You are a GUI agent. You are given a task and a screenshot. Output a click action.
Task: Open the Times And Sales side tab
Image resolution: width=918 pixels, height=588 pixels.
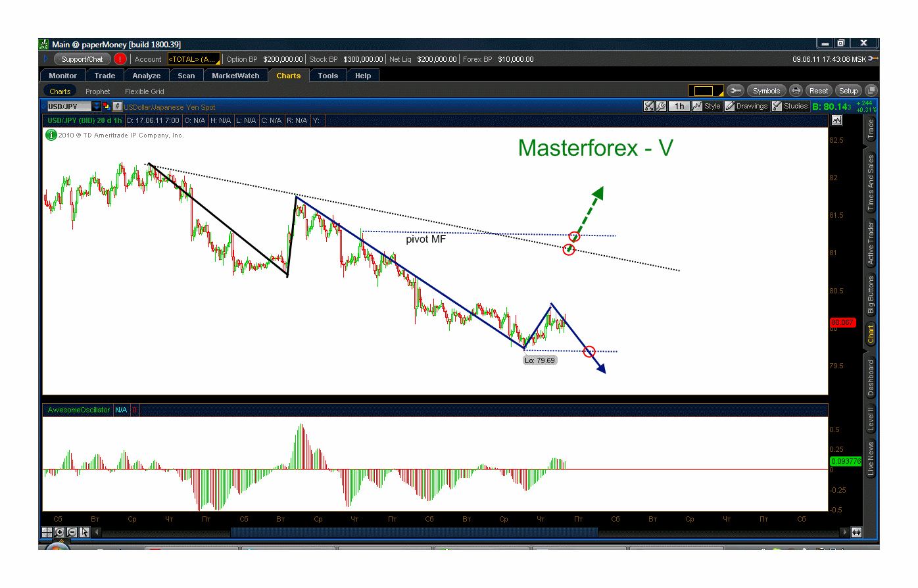871,182
